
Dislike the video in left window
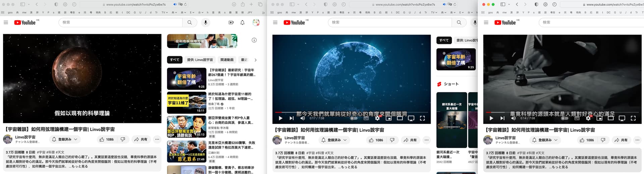tap(123, 139)
